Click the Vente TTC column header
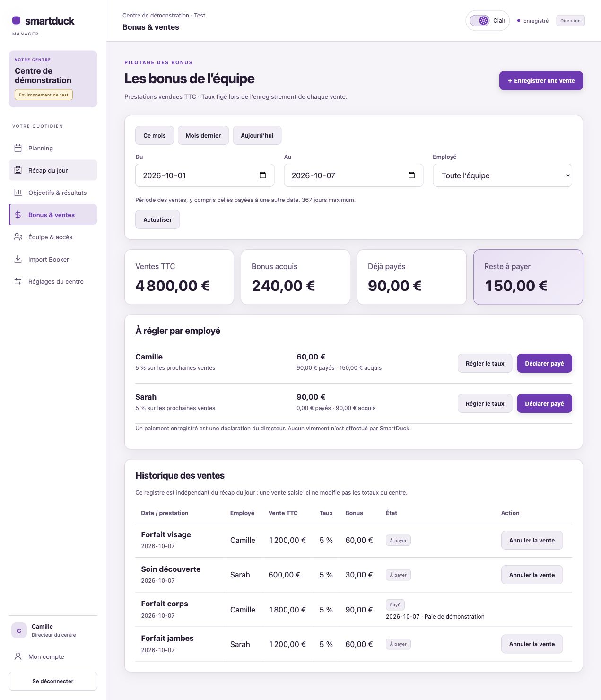 283,513
